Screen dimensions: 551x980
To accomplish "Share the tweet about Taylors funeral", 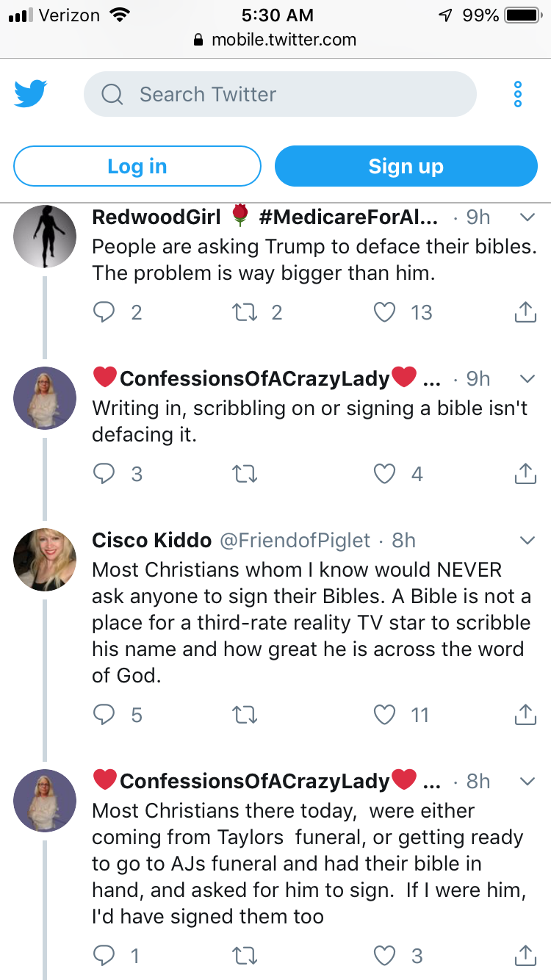I will (x=524, y=956).
